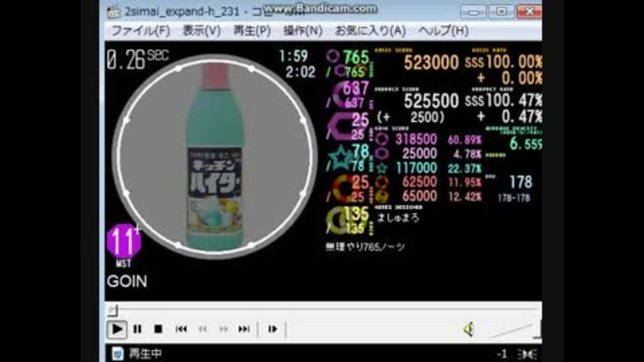Click the 再生中 status text
This screenshot has height=362, width=644.
146,353
